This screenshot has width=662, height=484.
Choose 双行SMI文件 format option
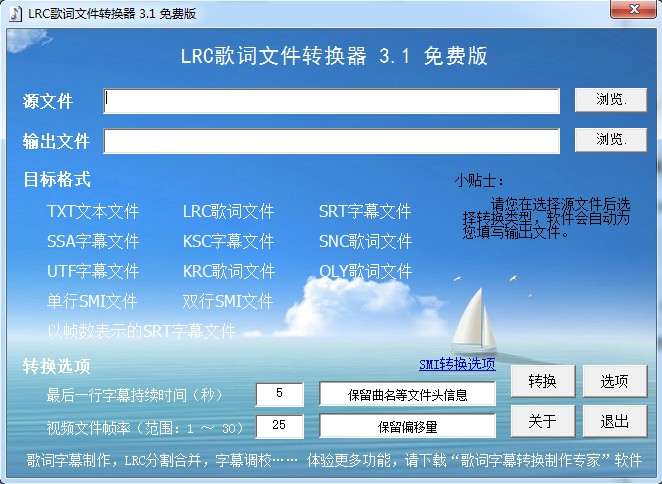point(228,301)
